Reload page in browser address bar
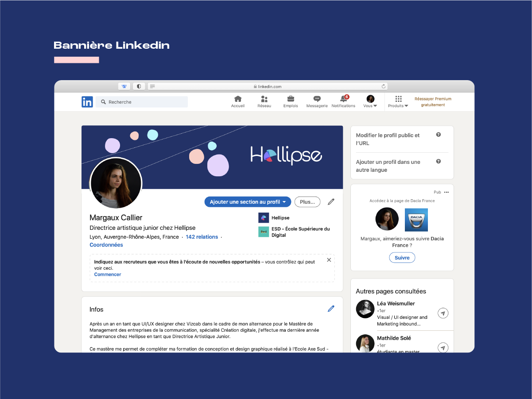 [384, 86]
